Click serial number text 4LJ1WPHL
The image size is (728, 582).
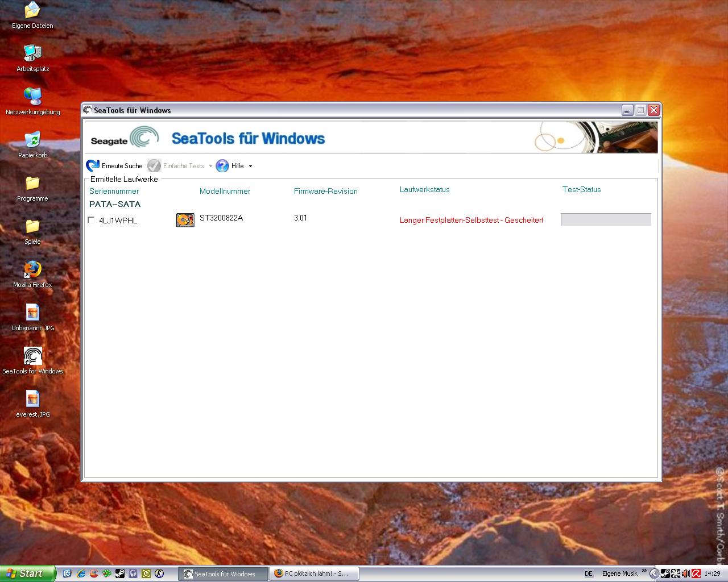118,221
